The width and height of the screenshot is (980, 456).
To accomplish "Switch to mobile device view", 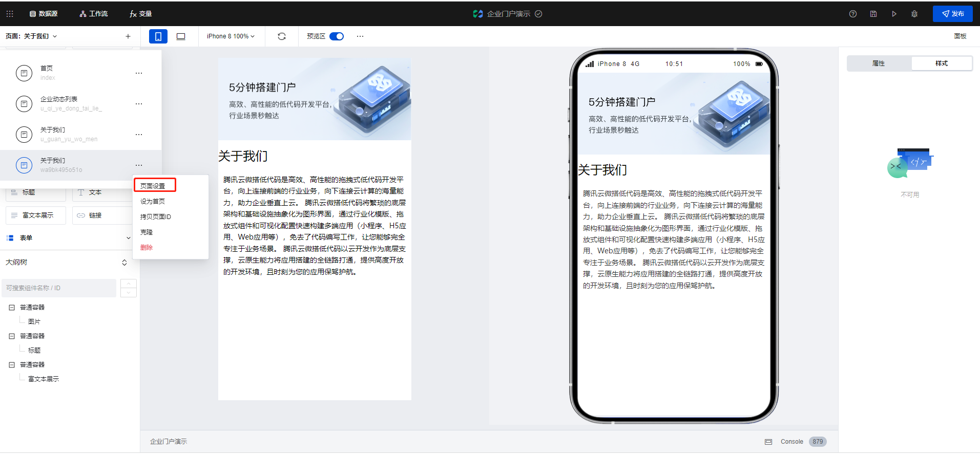I will pos(158,36).
